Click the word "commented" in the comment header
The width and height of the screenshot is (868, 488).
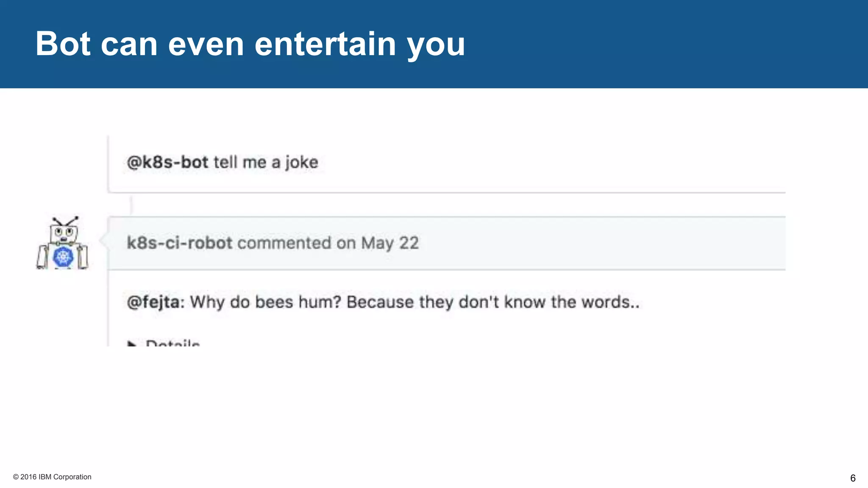click(x=284, y=243)
